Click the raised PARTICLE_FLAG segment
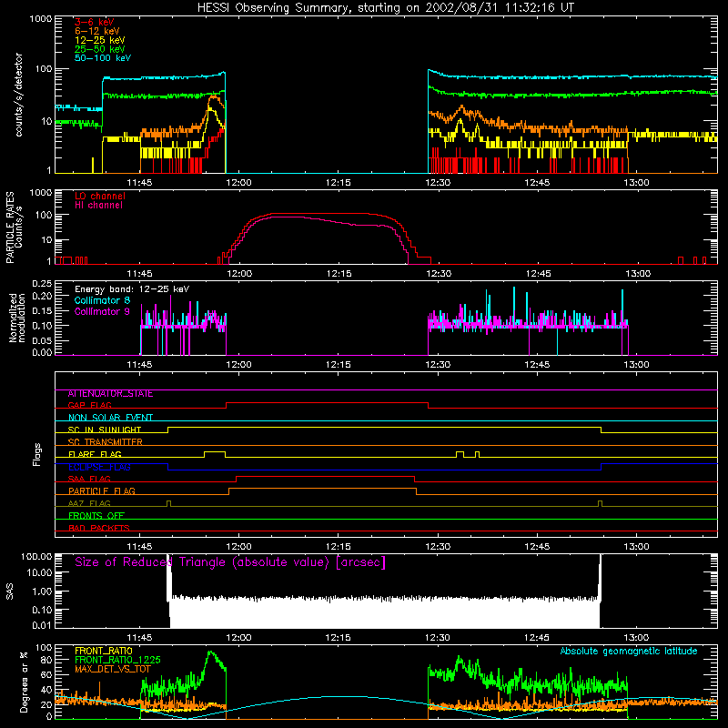The height and width of the screenshot is (728, 728). tap(322, 489)
